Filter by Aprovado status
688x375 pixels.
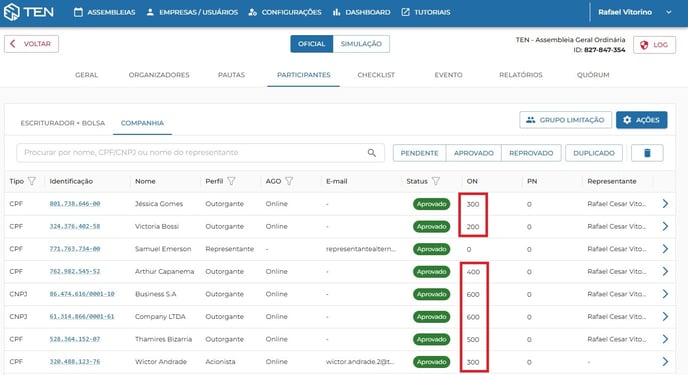click(x=474, y=153)
